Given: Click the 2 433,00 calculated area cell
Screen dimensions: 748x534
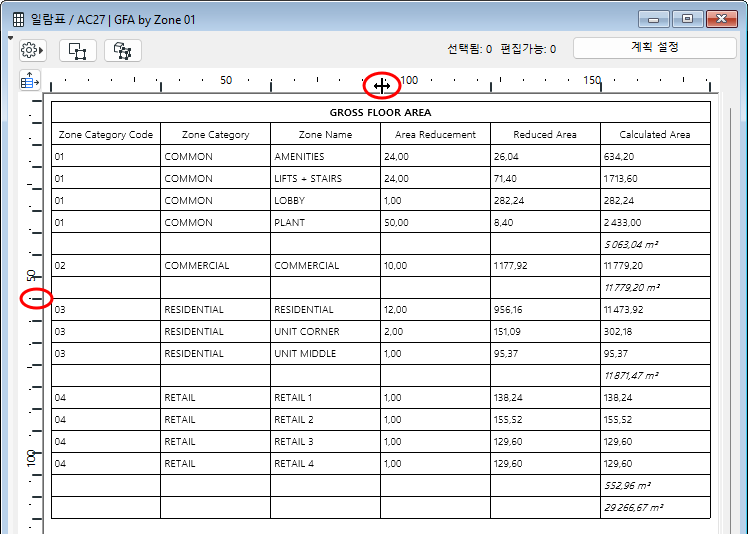Looking at the screenshot, I should tap(655, 222).
